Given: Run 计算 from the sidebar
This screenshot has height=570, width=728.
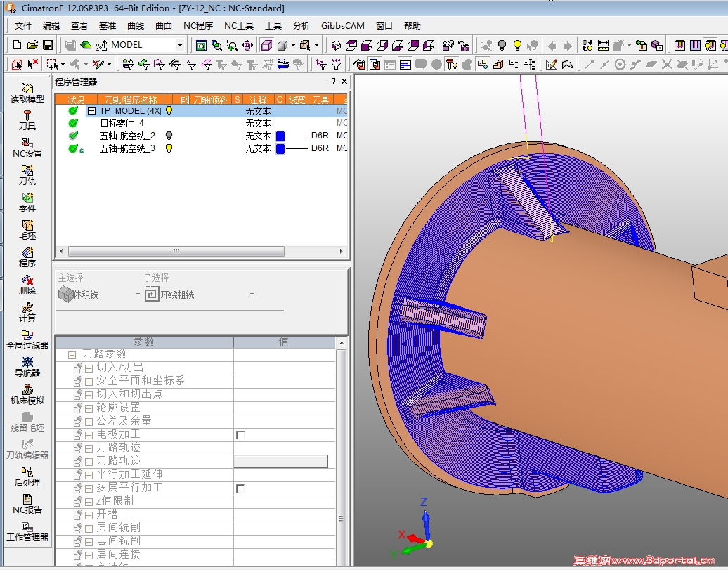Looking at the screenshot, I should click(27, 312).
